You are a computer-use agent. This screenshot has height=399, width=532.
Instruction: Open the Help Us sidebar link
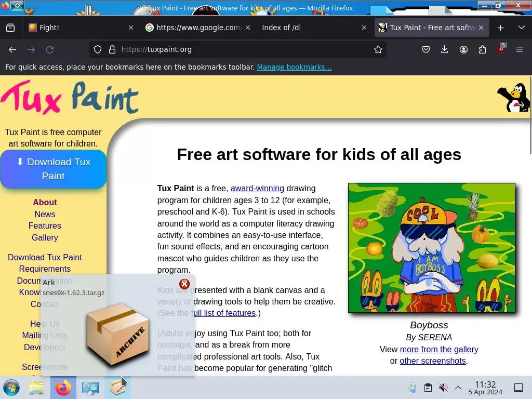(x=45, y=324)
